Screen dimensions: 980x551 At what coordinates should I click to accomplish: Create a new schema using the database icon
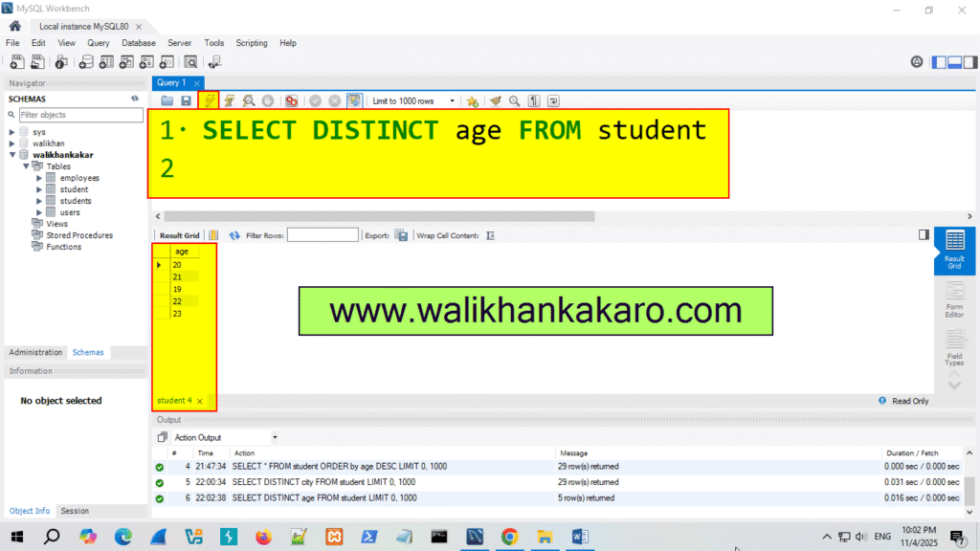pyautogui.click(x=86, y=61)
